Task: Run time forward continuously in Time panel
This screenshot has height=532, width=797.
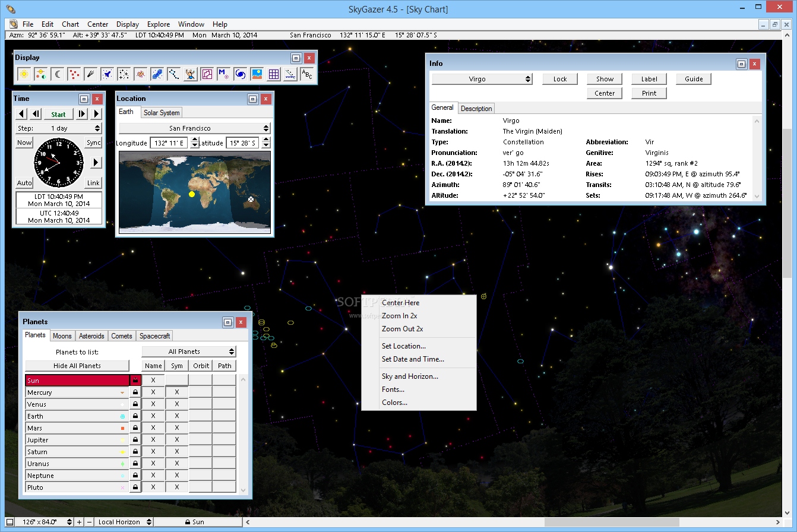Action: (96, 114)
